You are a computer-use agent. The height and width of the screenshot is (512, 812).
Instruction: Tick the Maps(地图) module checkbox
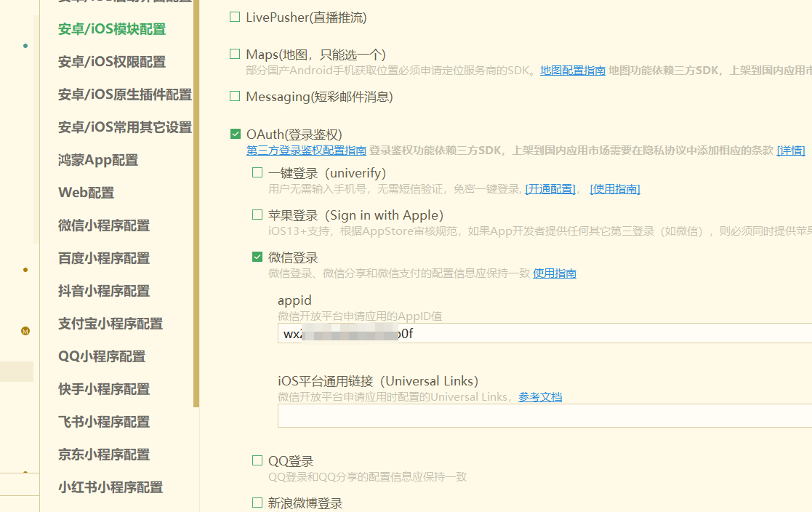coord(235,54)
